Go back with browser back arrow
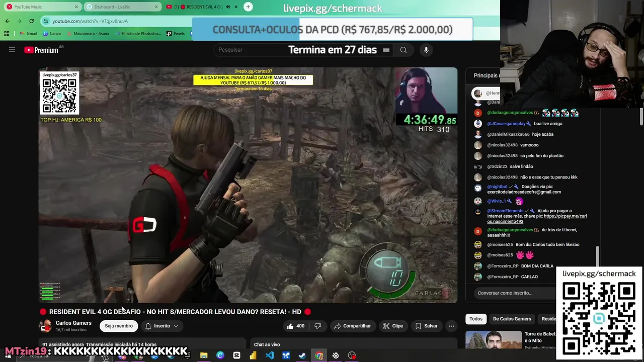The width and height of the screenshot is (644, 362). point(7,21)
